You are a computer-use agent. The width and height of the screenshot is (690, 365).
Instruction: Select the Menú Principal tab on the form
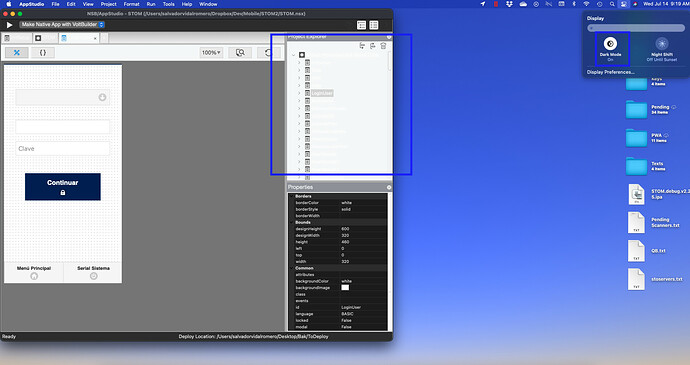click(34, 273)
